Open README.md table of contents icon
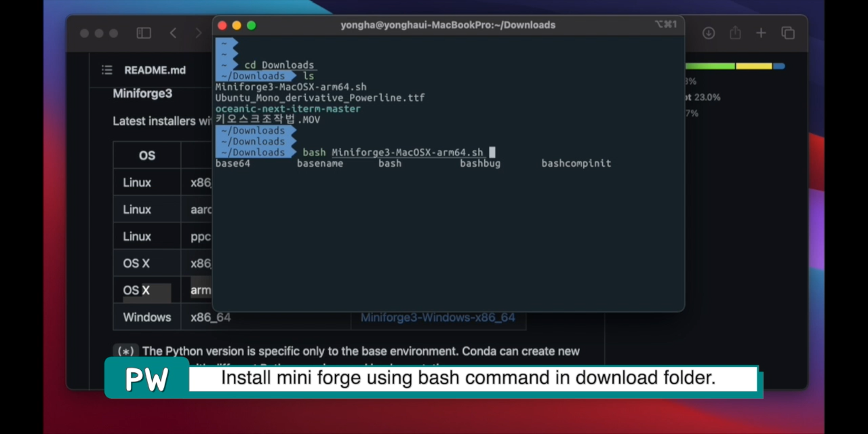 coord(106,70)
